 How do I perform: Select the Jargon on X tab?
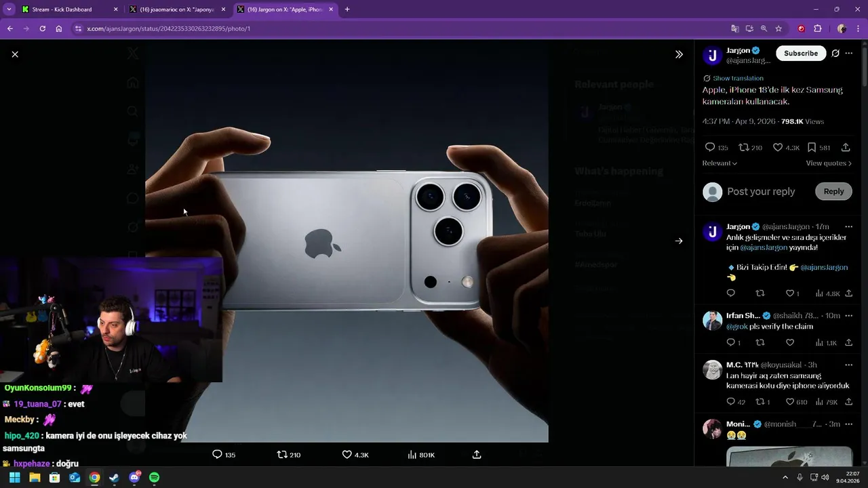click(x=285, y=9)
